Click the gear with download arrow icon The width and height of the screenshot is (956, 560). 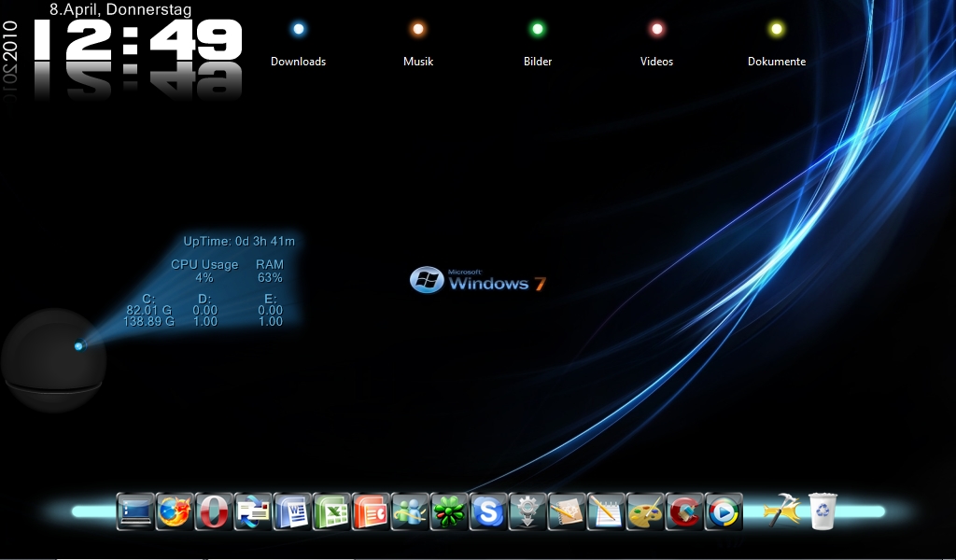pos(527,511)
